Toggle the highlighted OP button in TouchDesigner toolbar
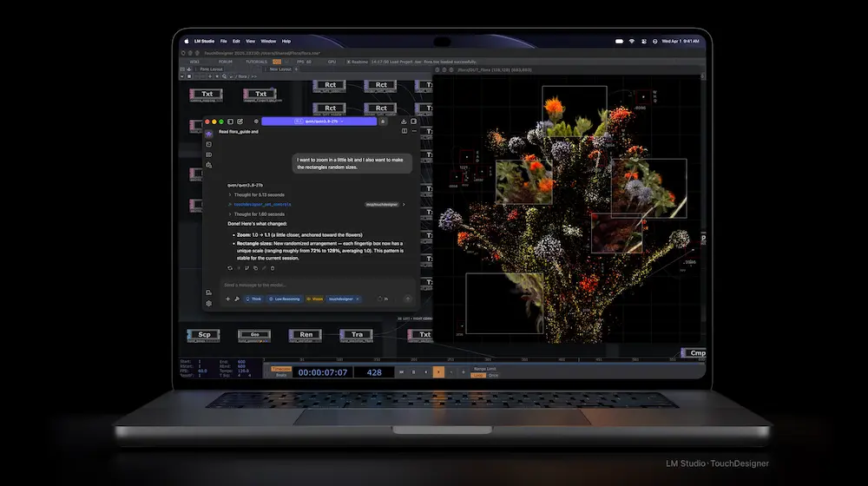868x486 pixels. 277,62
